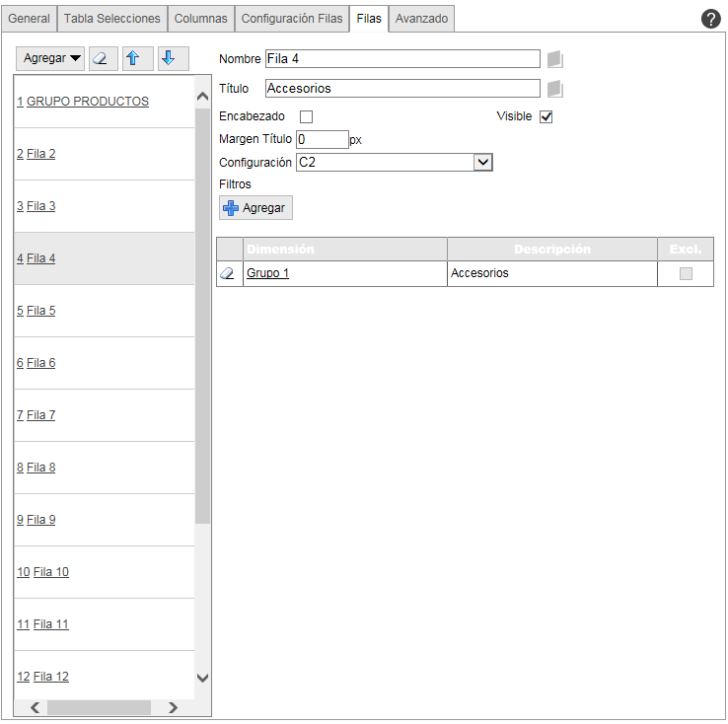
Task: Switch to the Columnas tab
Action: [x=200, y=19]
